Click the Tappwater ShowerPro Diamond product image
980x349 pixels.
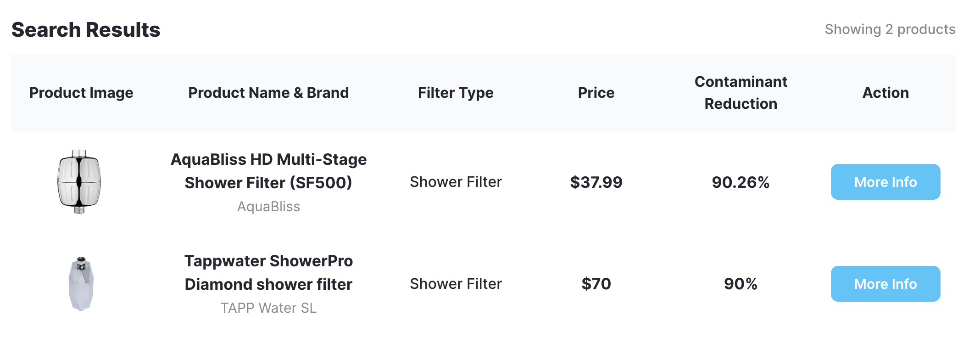pos(81,284)
